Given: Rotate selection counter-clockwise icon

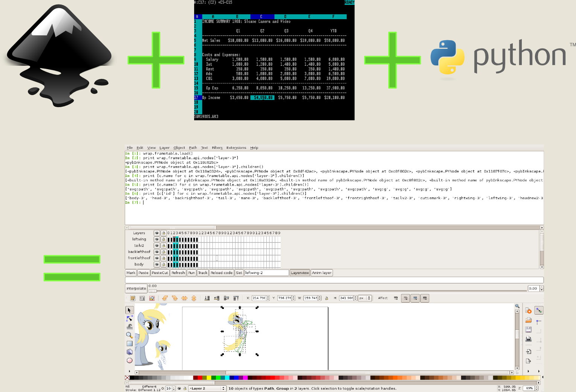Looking at the screenshot, I should tap(165, 298).
